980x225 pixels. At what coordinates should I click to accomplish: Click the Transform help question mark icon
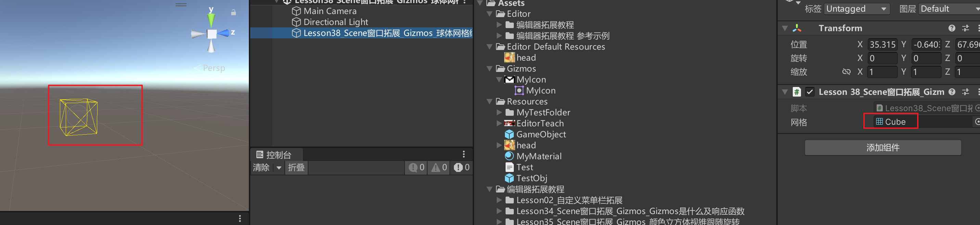click(x=952, y=28)
